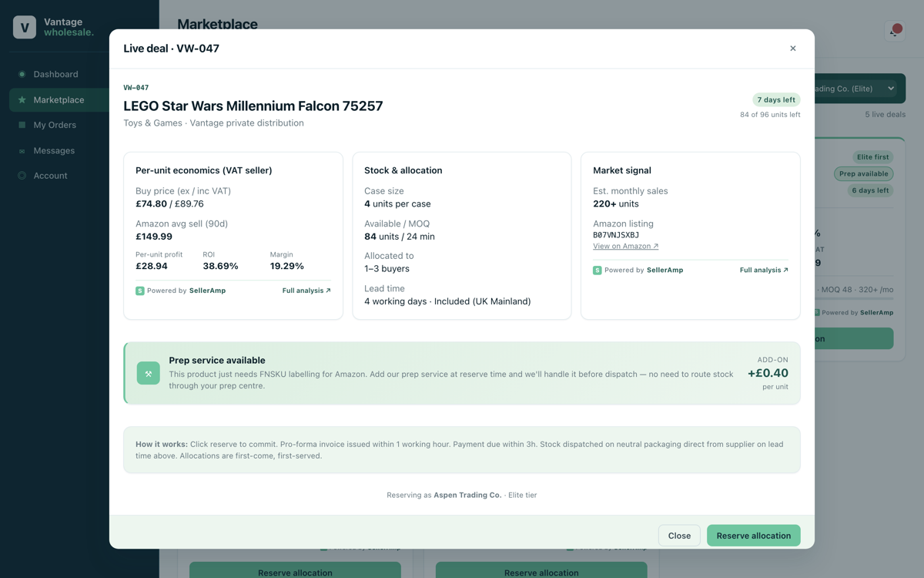
Task: Reserve allocation in the dialog footer
Action: (x=753, y=536)
